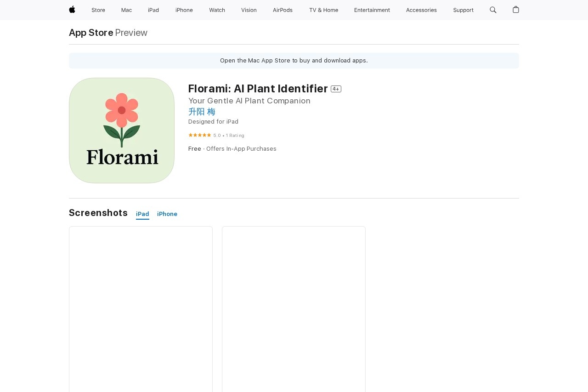Open developer link 升阳 梅
Viewport: 588px width, 392px height.
click(x=202, y=112)
